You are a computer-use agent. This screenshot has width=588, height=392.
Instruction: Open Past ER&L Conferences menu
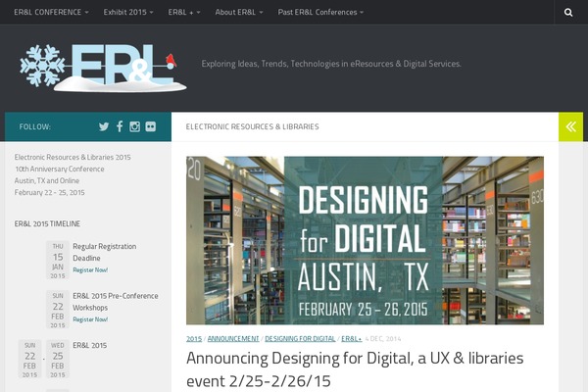[320, 12]
